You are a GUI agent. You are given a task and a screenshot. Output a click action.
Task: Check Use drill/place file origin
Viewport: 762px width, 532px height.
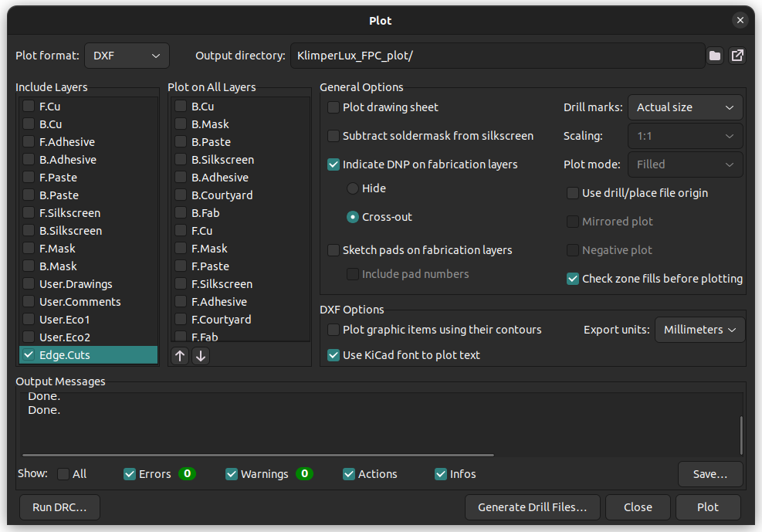[573, 193]
